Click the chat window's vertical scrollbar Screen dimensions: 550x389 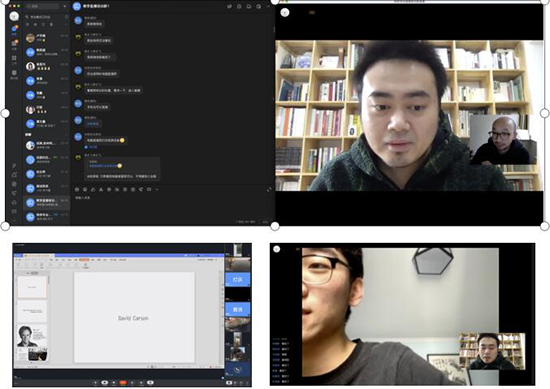(274, 30)
